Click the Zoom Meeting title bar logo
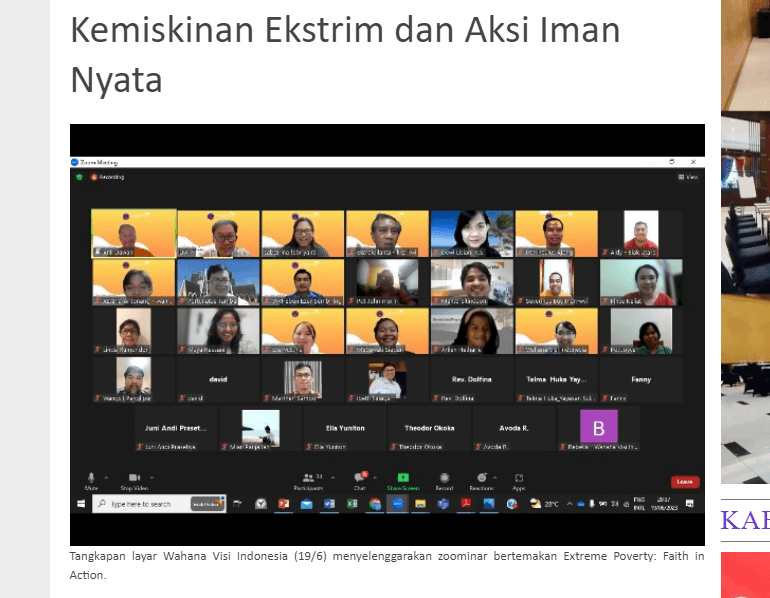Screen dimensions: 770x598 [x=75, y=162]
